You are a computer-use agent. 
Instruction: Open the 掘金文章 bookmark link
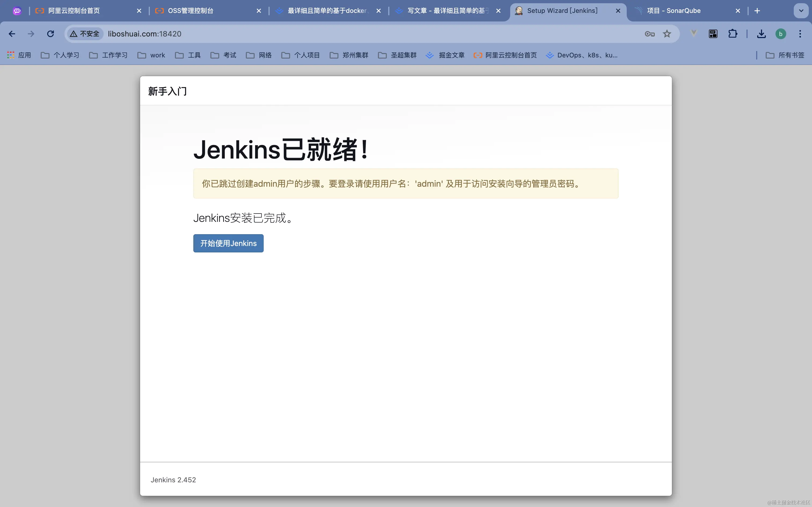pyautogui.click(x=445, y=55)
